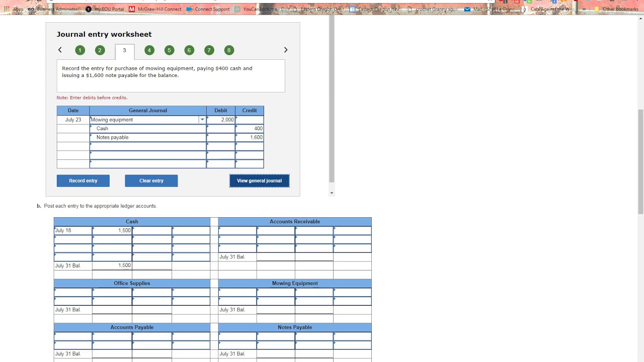Click the Notes payable account row
This screenshot has width=644, height=362.
148,137
